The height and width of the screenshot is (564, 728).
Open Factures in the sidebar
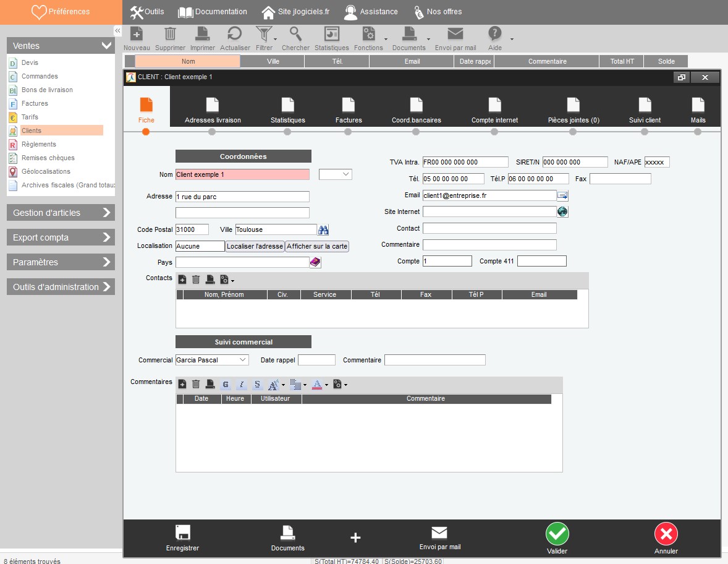[x=35, y=103]
